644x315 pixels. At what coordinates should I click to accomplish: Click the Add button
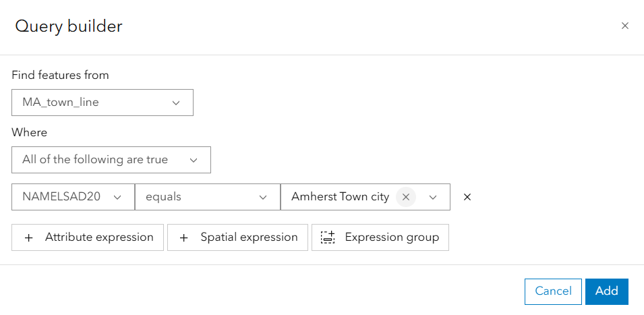pos(607,291)
